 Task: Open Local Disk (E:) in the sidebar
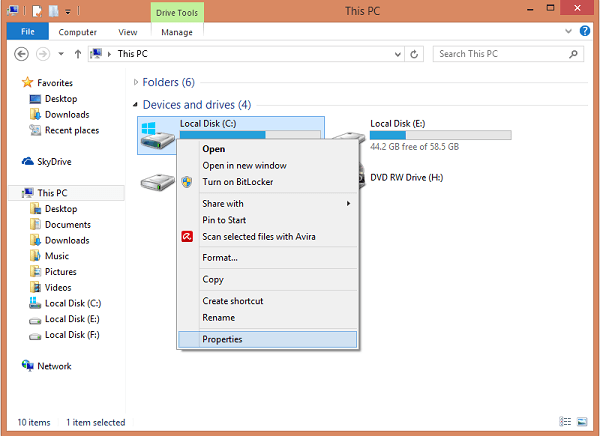click(x=72, y=319)
